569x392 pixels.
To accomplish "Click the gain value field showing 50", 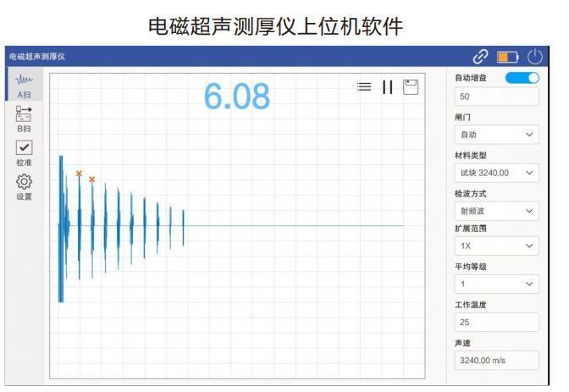I will [496, 97].
